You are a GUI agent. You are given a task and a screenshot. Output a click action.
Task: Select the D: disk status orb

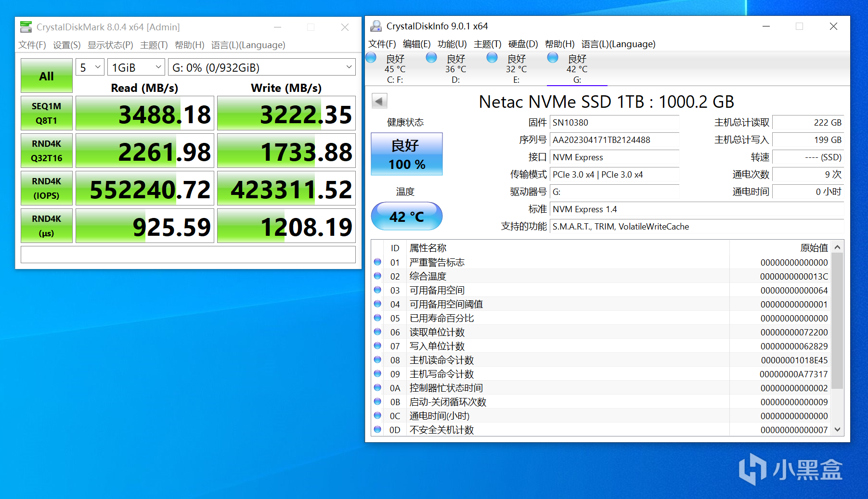[x=431, y=58]
